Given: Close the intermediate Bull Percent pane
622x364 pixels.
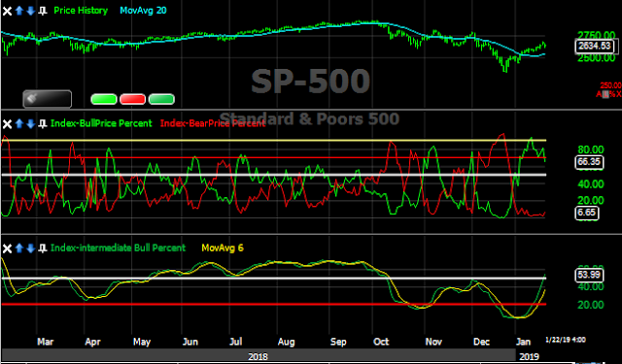Looking at the screenshot, I should pos(7,248).
